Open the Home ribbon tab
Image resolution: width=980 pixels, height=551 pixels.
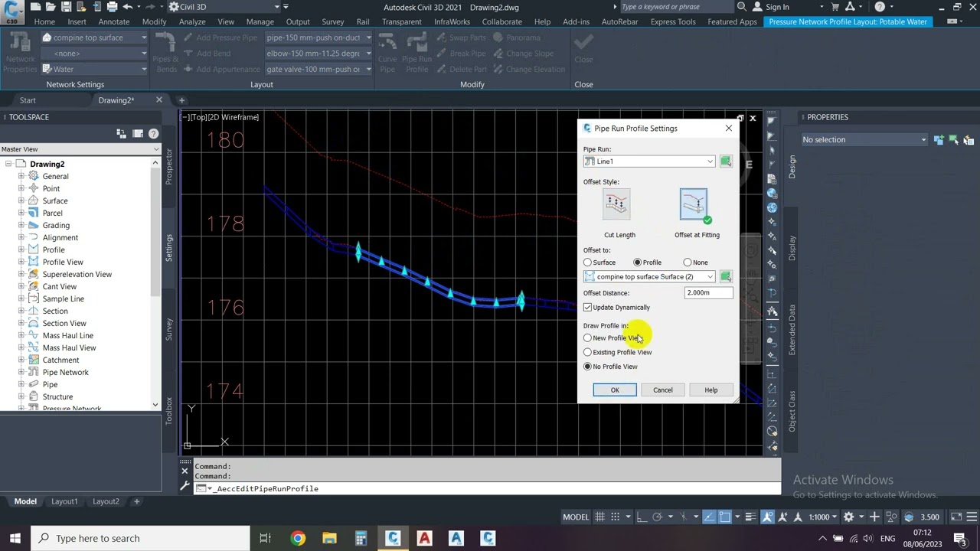(x=44, y=21)
